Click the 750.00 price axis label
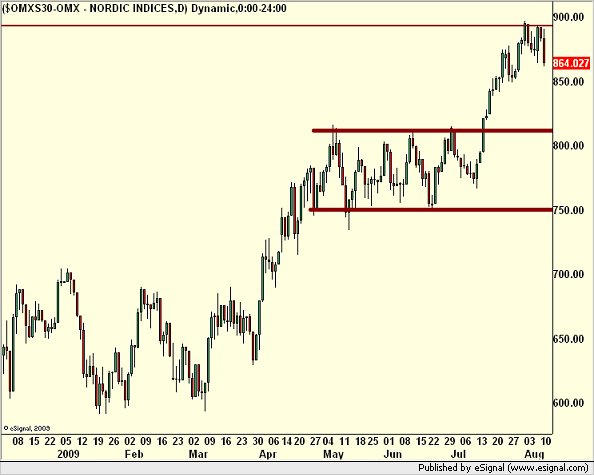Viewport: 594px width, 475px height. (x=569, y=210)
